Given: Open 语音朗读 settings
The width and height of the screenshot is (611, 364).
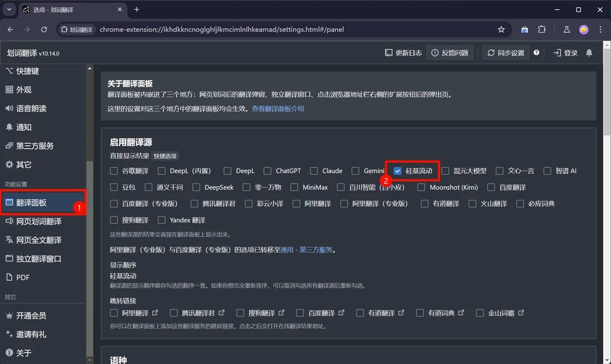Looking at the screenshot, I should pyautogui.click(x=43, y=108).
